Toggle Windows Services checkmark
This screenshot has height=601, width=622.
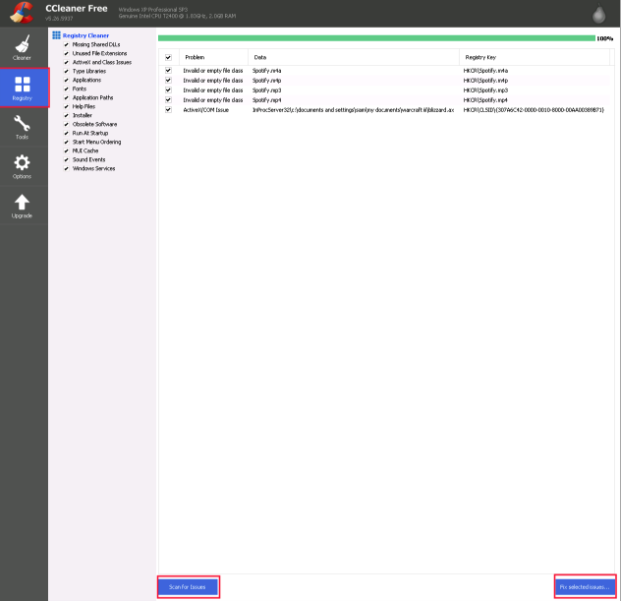point(66,169)
